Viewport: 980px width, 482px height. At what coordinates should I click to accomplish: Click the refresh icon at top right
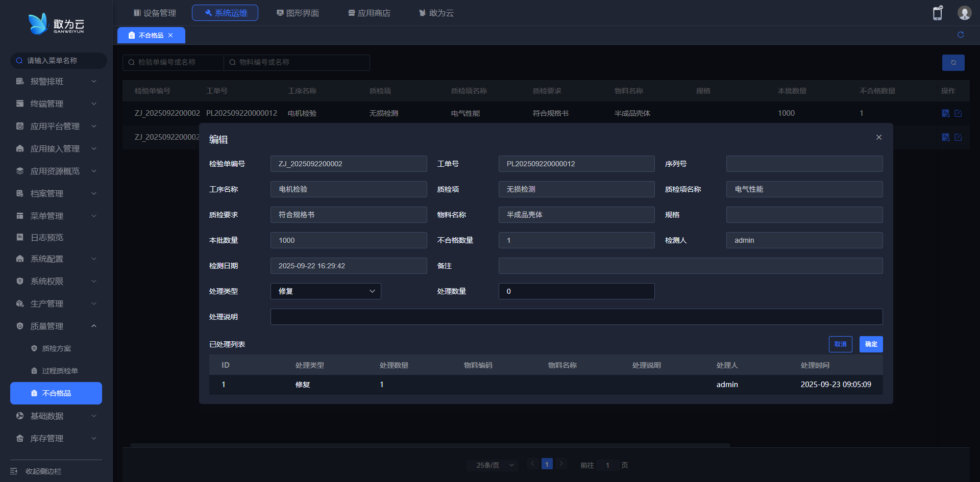960,35
